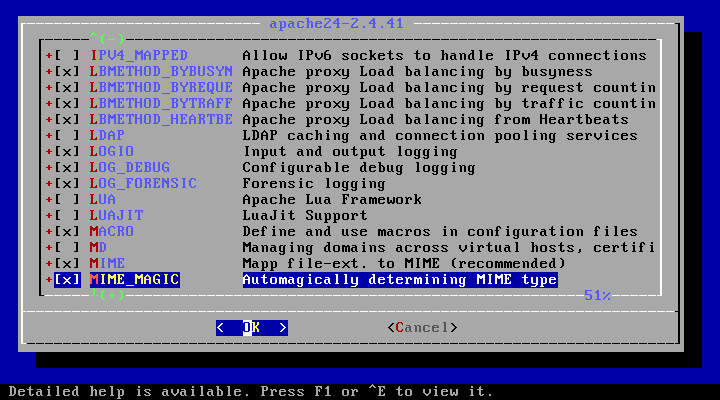
Task: Click 'LuaJit Support' description
Action: 305,216
